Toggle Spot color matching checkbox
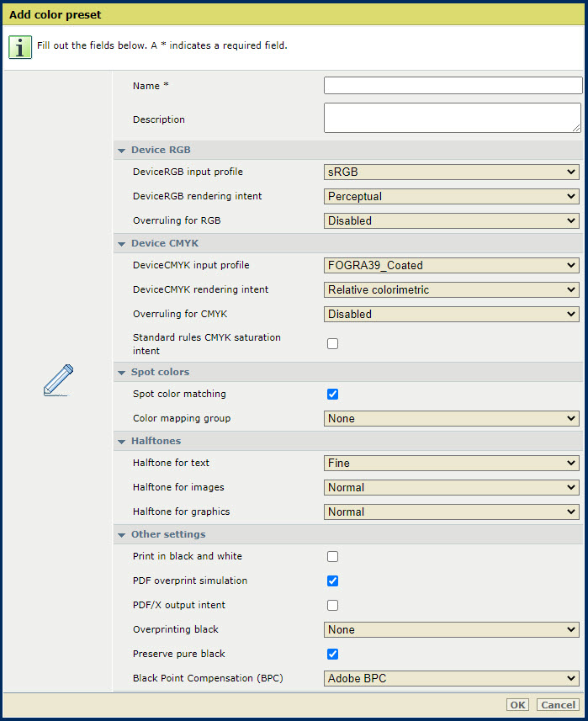 [332, 394]
